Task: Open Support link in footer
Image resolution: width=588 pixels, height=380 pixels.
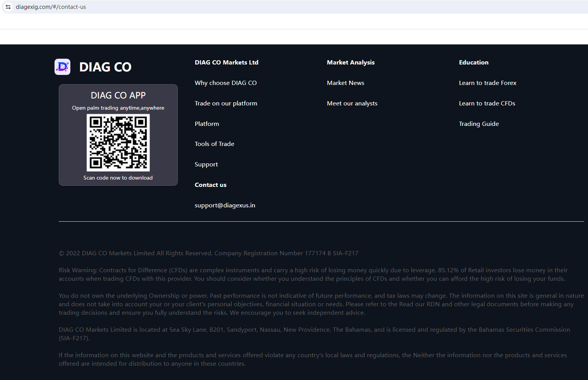Action: [206, 165]
